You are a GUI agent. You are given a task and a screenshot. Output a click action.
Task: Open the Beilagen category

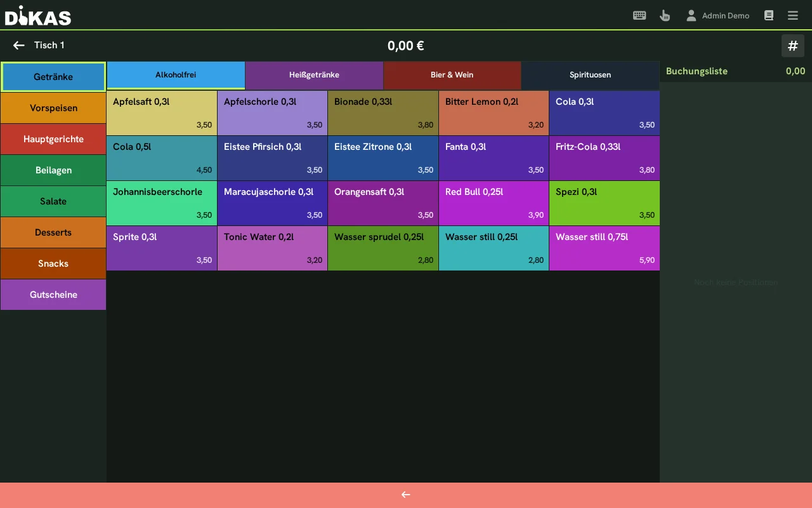53,170
